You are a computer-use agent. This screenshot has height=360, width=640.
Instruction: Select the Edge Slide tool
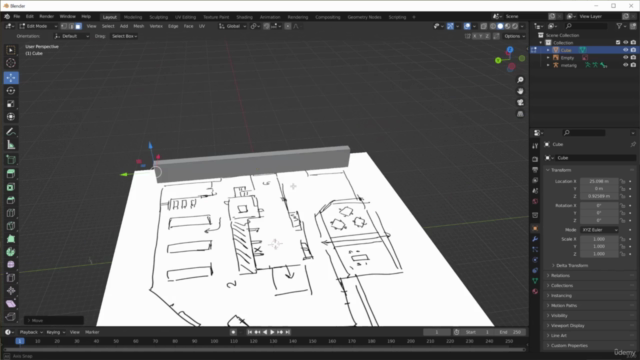tap(11, 278)
